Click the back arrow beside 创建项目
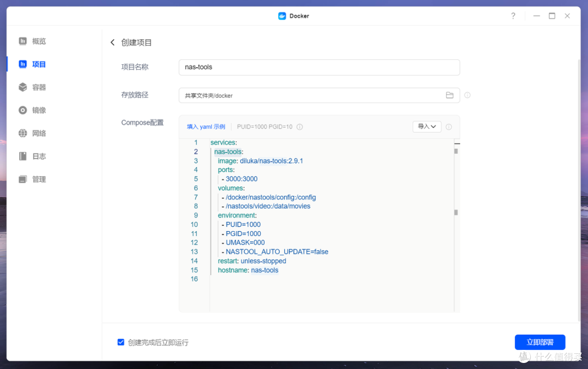588x369 pixels. [x=113, y=43]
